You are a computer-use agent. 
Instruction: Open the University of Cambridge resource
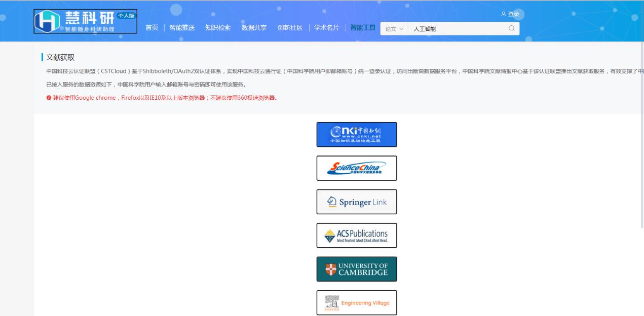coord(357,269)
